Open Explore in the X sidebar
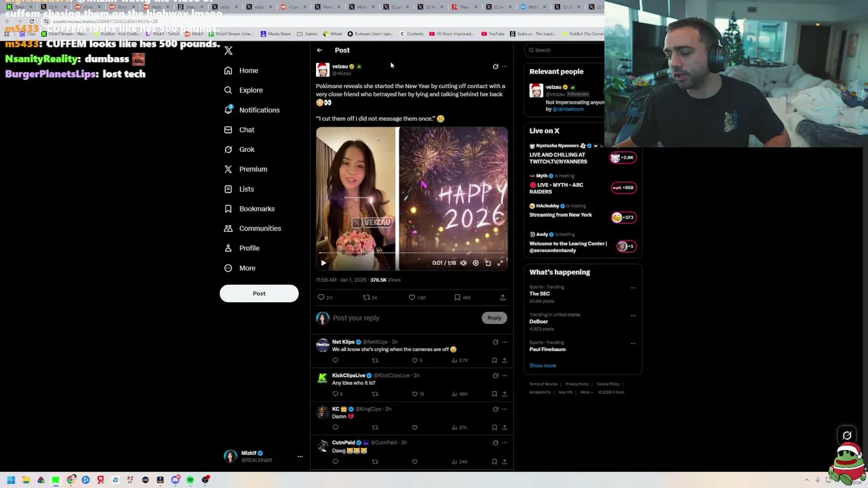 pyautogui.click(x=243, y=90)
